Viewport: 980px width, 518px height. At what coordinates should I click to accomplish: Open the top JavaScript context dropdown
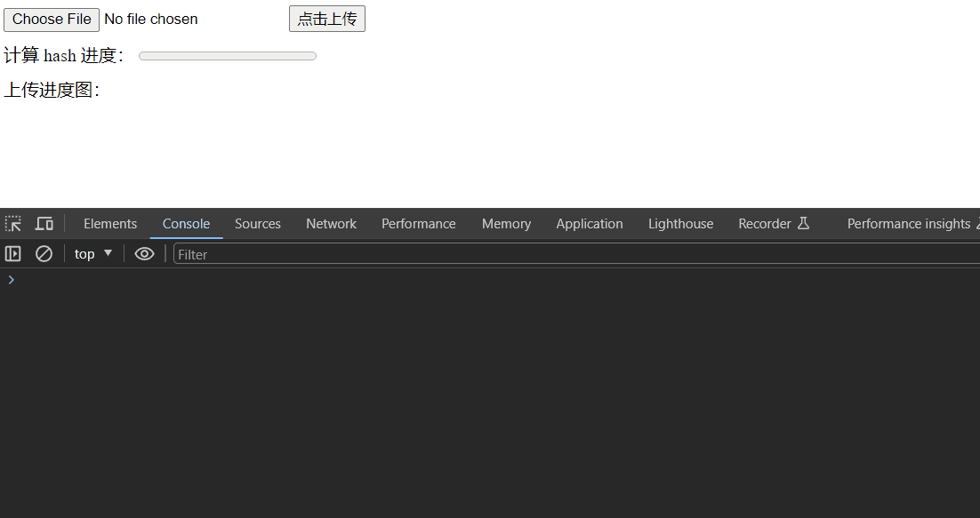(x=93, y=254)
